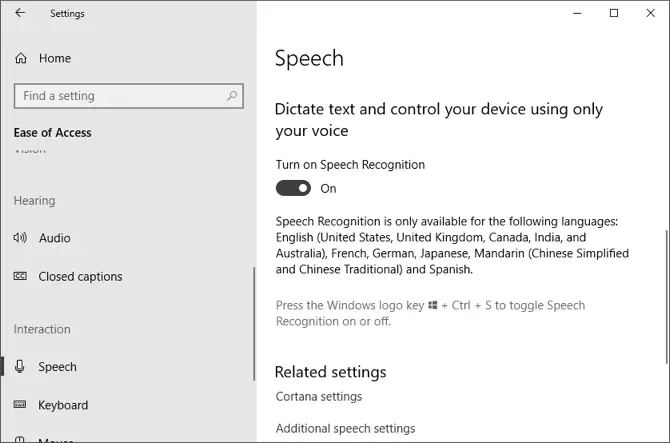The image size is (670, 443).
Task: Turn off the Speech Recognition toggle
Action: [293, 188]
